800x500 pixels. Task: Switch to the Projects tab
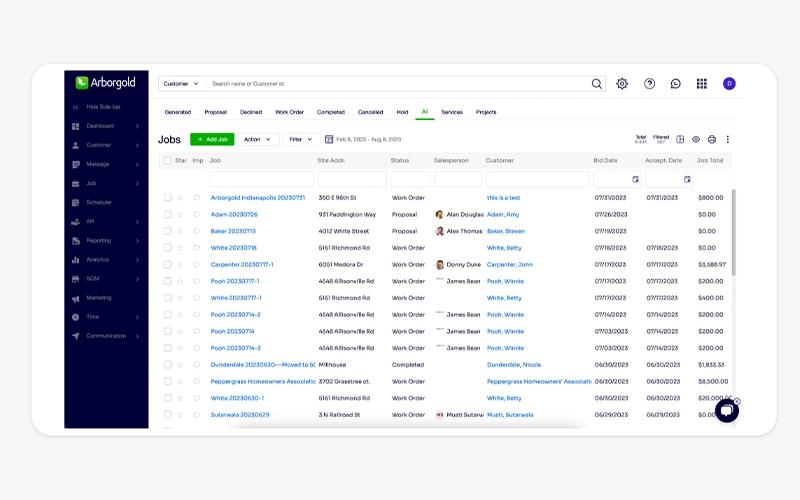(x=486, y=112)
